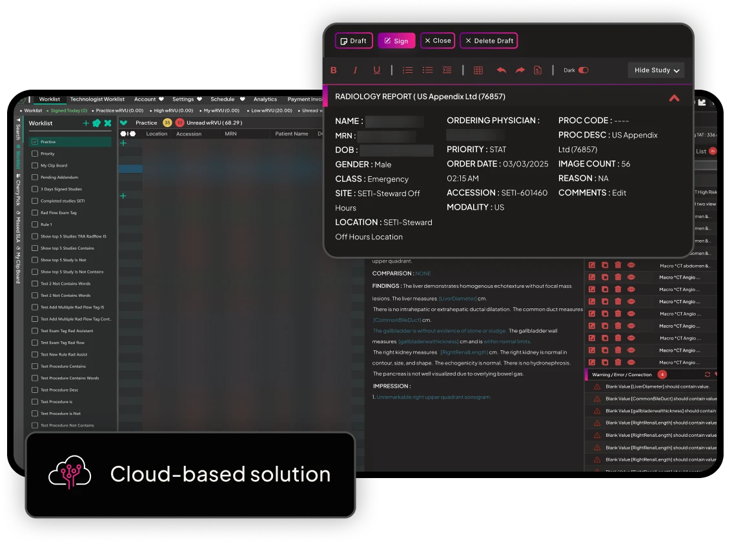This screenshot has height=560, width=732.
Task: Click the Delete Draft button
Action: pyautogui.click(x=489, y=41)
